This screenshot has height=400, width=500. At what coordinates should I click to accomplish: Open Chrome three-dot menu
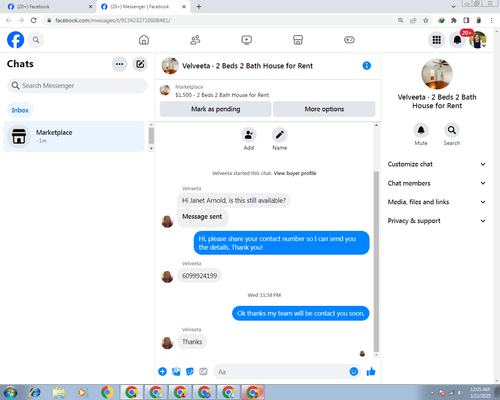[x=492, y=20]
